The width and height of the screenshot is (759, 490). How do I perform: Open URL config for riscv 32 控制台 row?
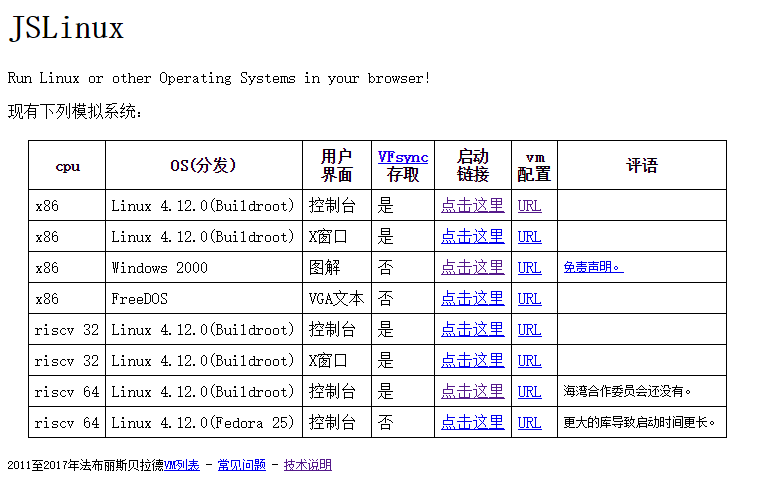click(x=530, y=330)
